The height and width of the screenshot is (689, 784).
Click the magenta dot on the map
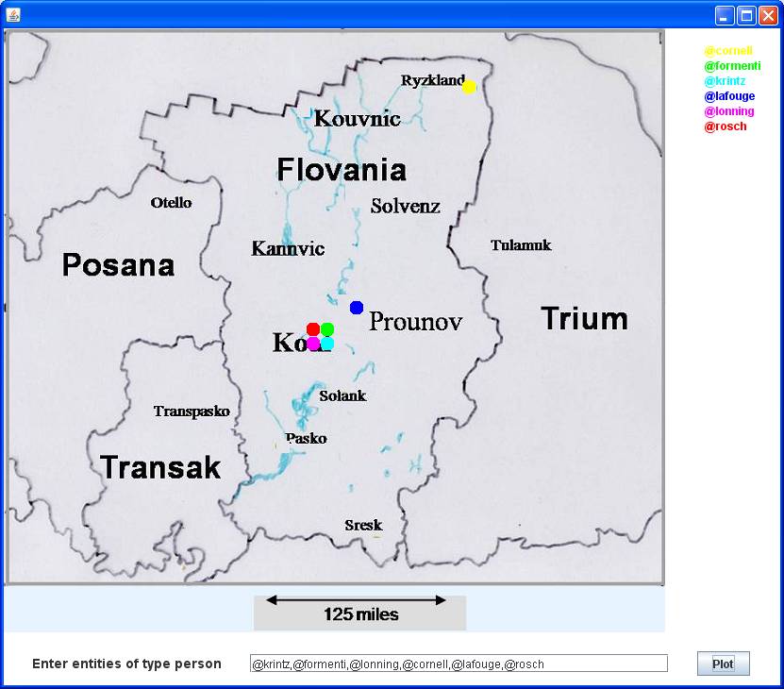[x=313, y=344]
